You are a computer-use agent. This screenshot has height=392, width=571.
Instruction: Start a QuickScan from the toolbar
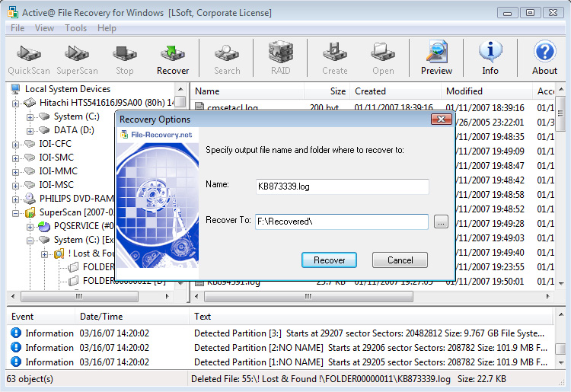[x=29, y=59]
